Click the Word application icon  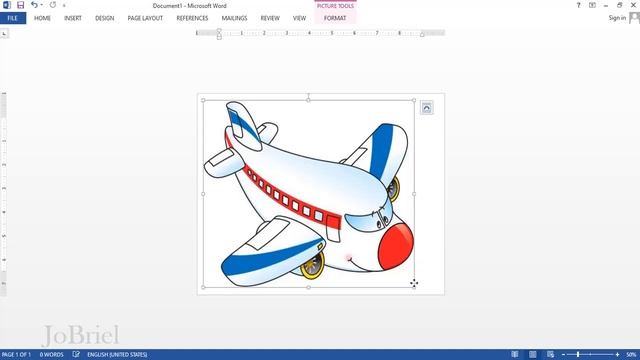[7, 5]
